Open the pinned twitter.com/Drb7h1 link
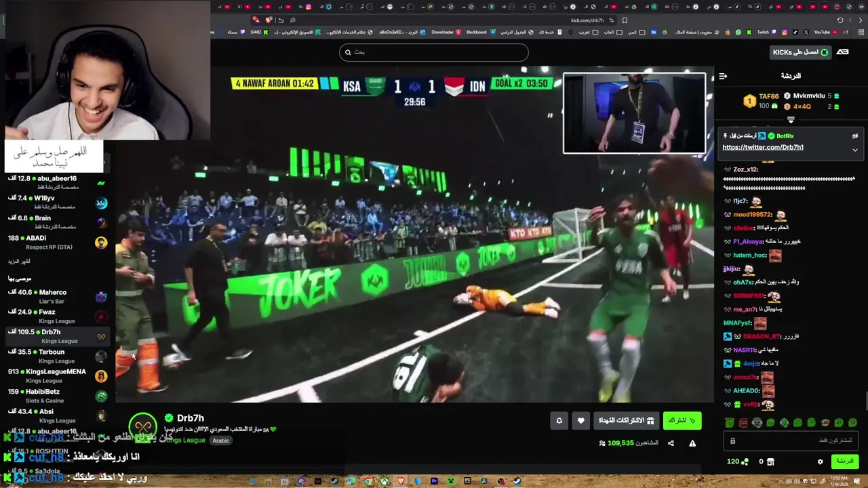This screenshot has height=488, width=868. click(x=763, y=147)
